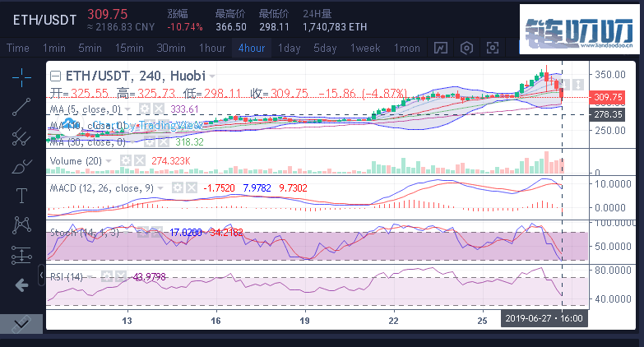The height and width of the screenshot is (347, 644).
Task: Switch to the 30min interval tab
Action: point(171,48)
